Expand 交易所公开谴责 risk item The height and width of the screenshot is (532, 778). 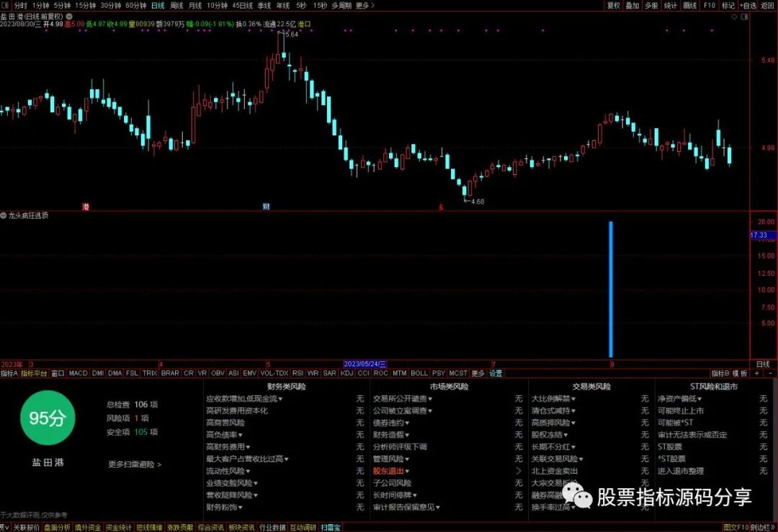click(x=403, y=399)
